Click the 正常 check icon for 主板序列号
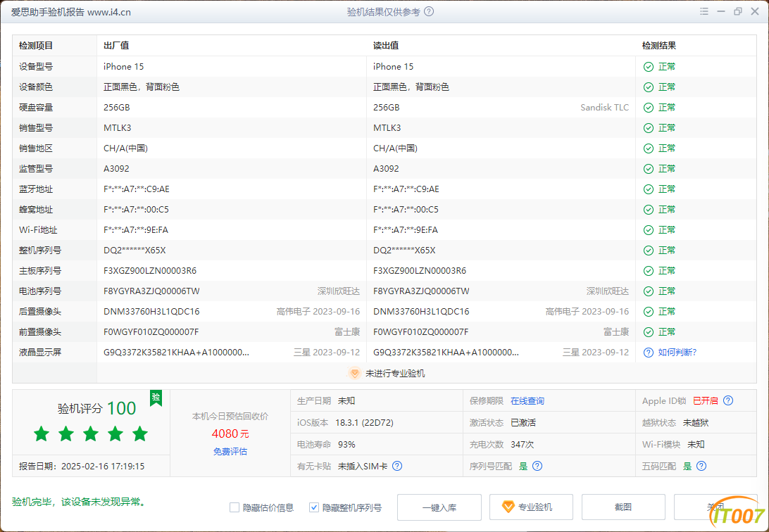 pyautogui.click(x=649, y=271)
